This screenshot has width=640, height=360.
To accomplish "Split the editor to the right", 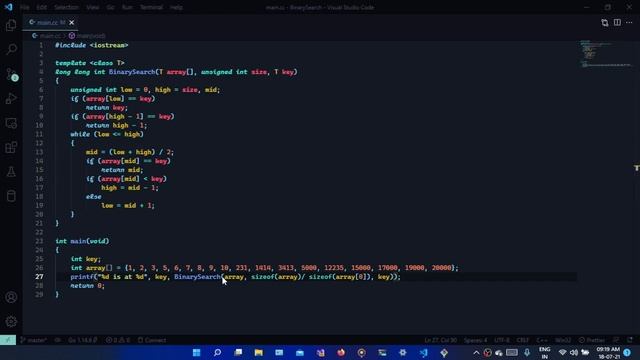I will click(617, 22).
